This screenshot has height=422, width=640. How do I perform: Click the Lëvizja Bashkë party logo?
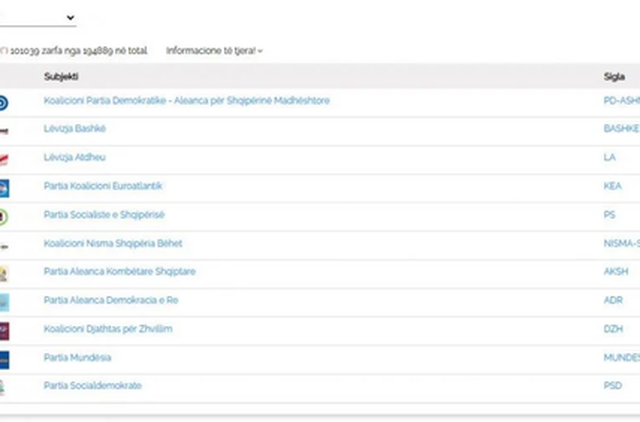[4, 131]
